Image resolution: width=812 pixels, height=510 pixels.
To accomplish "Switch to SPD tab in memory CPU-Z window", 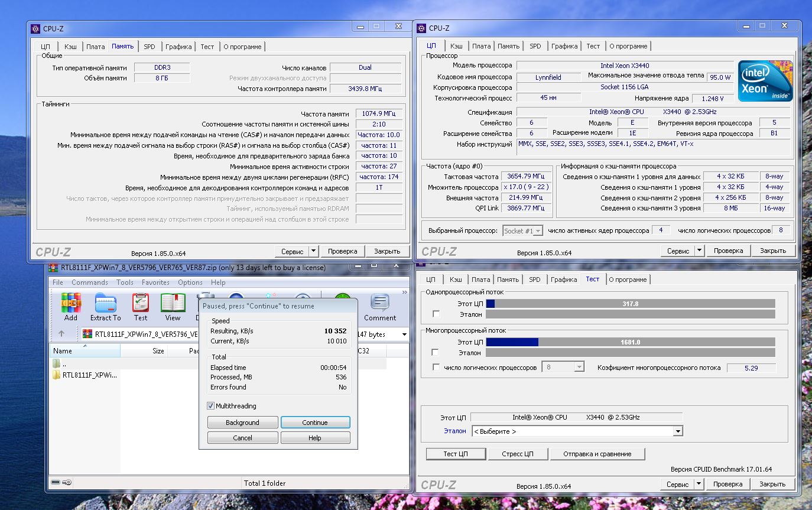I will click(150, 47).
